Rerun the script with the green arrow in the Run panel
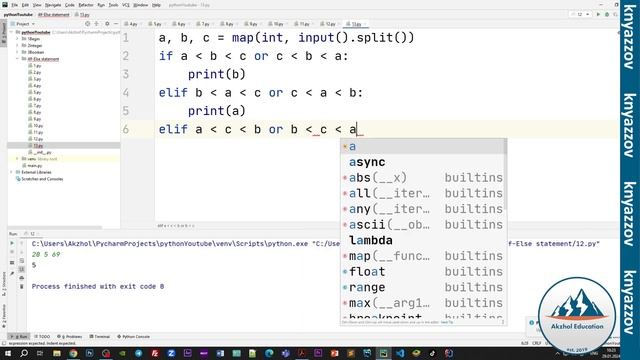 tap(12, 243)
